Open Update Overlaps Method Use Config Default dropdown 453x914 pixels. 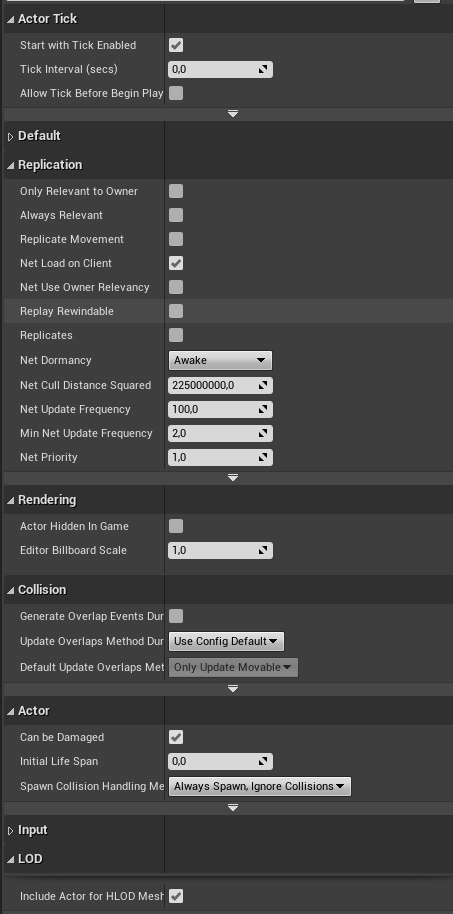click(226, 641)
